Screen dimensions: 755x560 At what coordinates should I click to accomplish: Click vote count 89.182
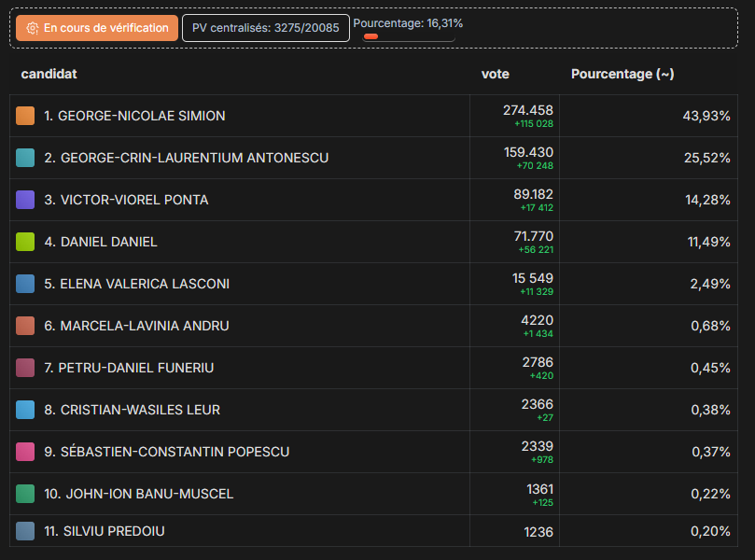[x=533, y=194]
